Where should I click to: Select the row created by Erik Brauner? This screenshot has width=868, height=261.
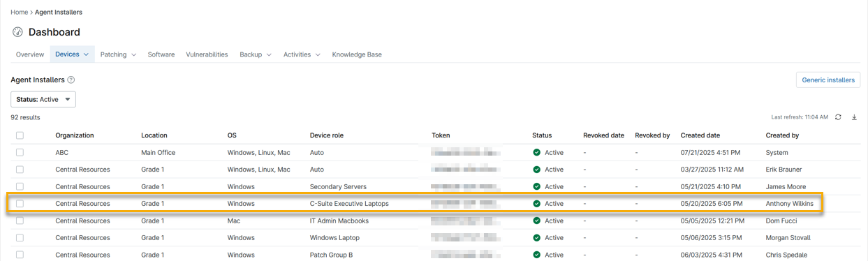pos(20,170)
